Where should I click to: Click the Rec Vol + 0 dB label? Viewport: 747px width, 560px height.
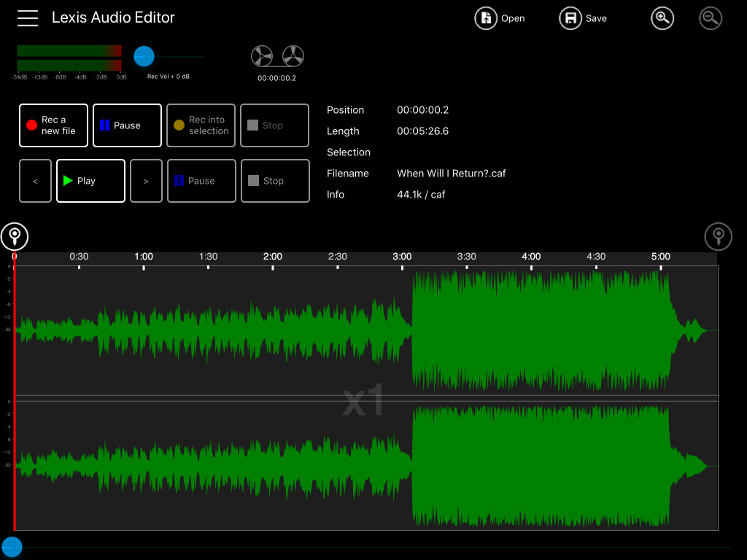click(169, 77)
